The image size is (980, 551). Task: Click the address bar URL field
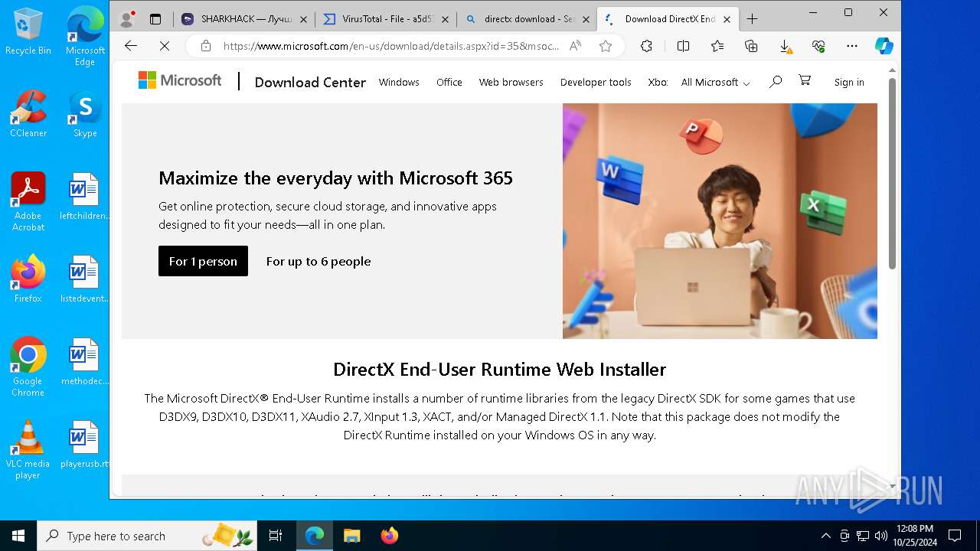[x=390, y=46]
